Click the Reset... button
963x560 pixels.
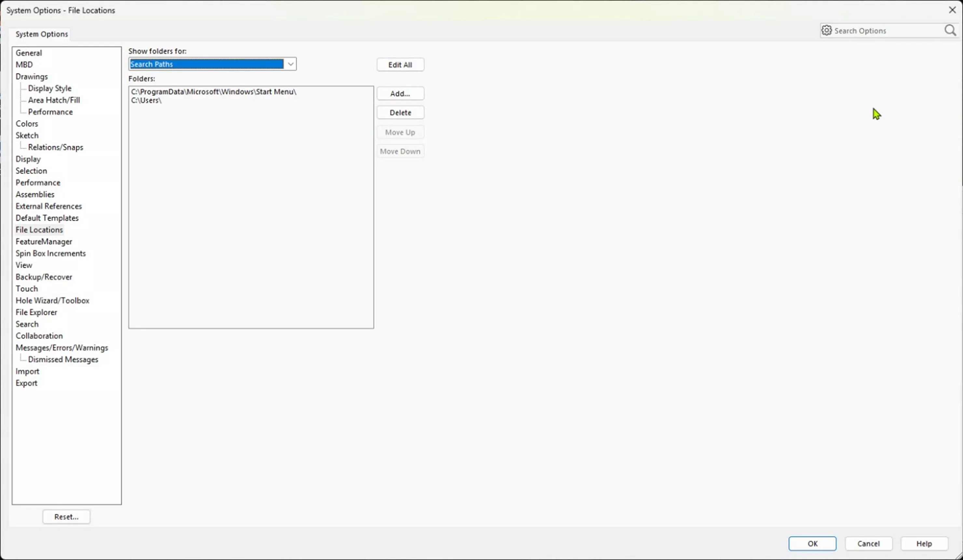point(66,516)
